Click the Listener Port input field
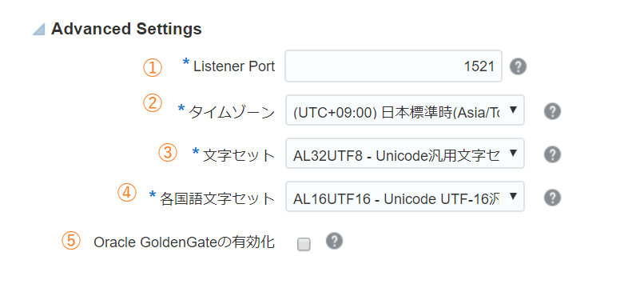644x288 pixels. click(x=393, y=66)
